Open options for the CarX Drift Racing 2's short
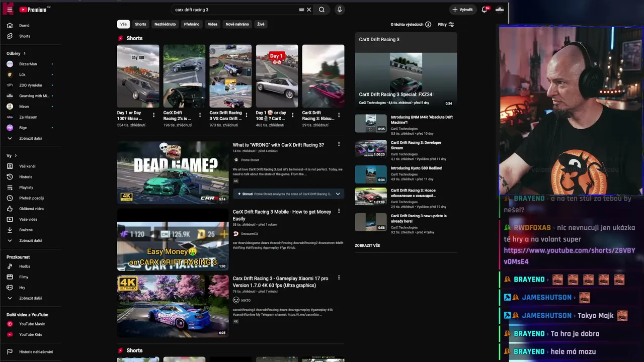Image resolution: width=644 pixels, height=362 pixels. (200, 115)
